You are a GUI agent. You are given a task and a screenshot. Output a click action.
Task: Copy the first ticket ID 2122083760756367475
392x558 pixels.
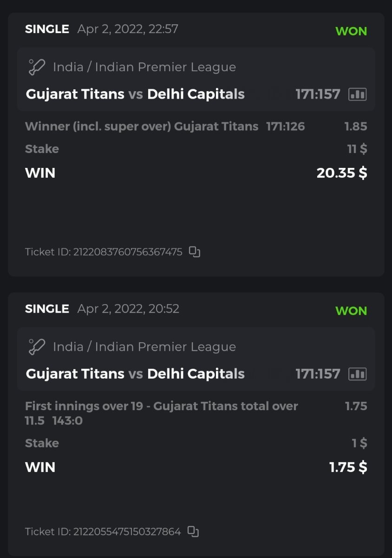pyautogui.click(x=195, y=252)
